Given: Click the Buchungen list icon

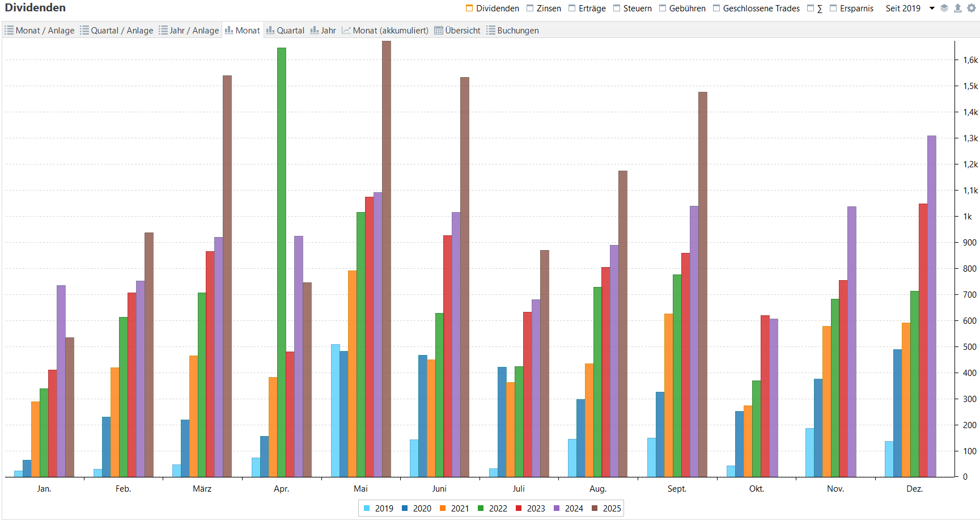Looking at the screenshot, I should coord(491,31).
